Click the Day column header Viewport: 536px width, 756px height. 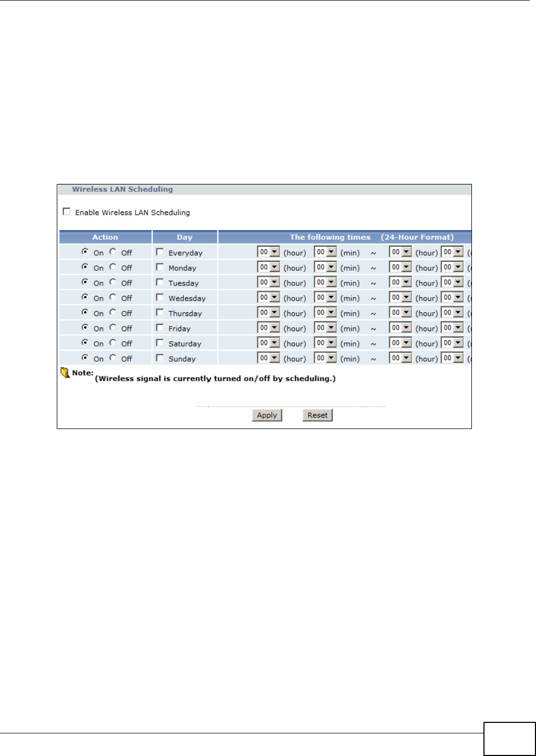point(184,237)
